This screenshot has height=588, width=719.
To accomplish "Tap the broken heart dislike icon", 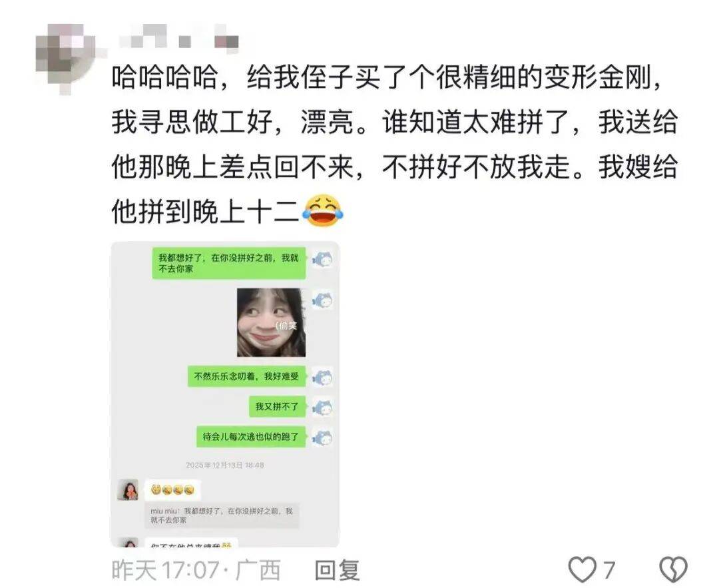I will [672, 569].
